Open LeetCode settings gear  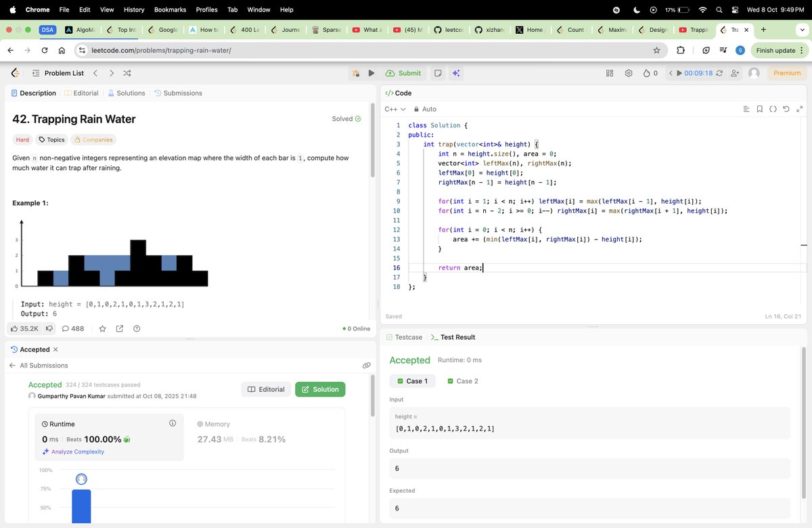[x=629, y=73]
